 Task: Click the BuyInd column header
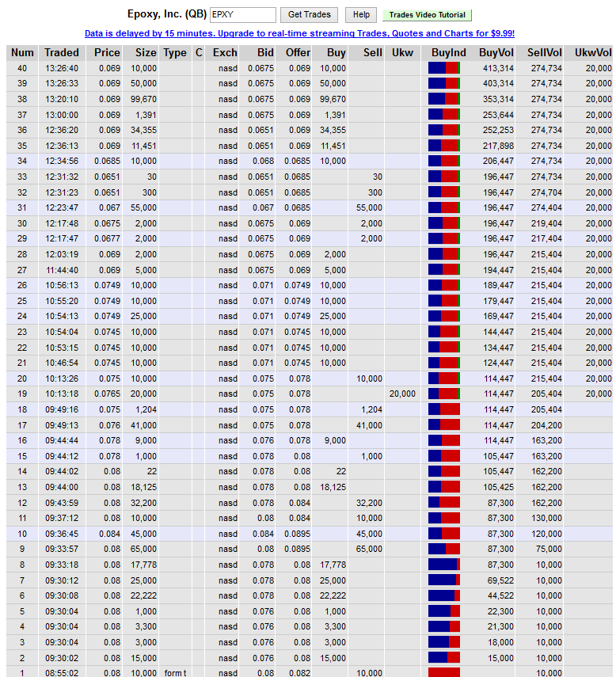point(448,53)
